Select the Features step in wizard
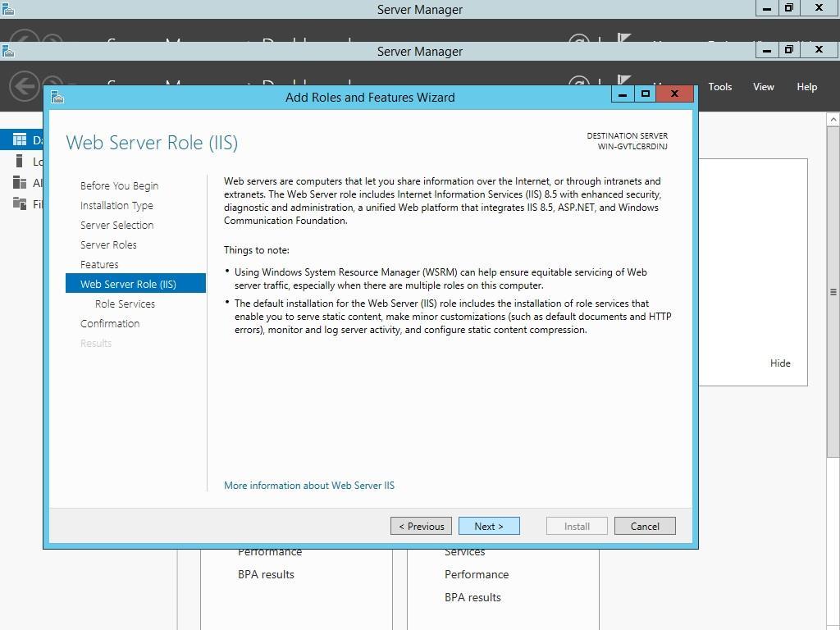 [x=99, y=265]
